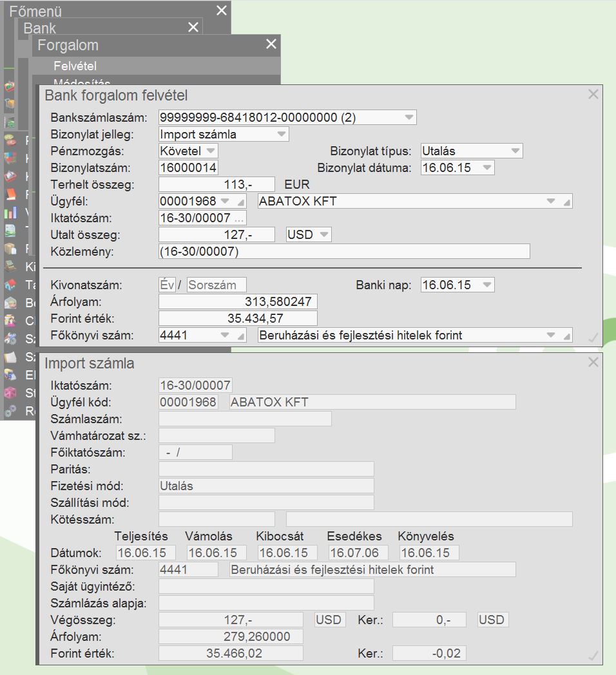
Task: Click the checkmark in the Import számla window
Action: [593, 656]
